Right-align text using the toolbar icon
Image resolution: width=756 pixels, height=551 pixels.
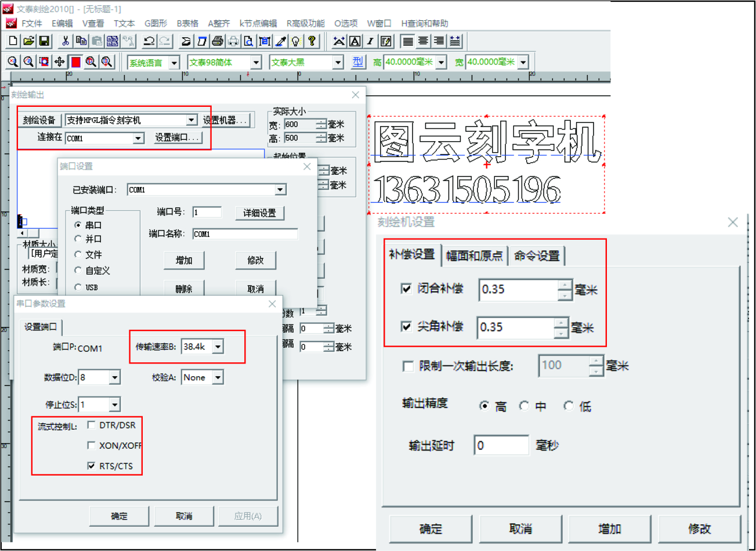click(x=439, y=41)
